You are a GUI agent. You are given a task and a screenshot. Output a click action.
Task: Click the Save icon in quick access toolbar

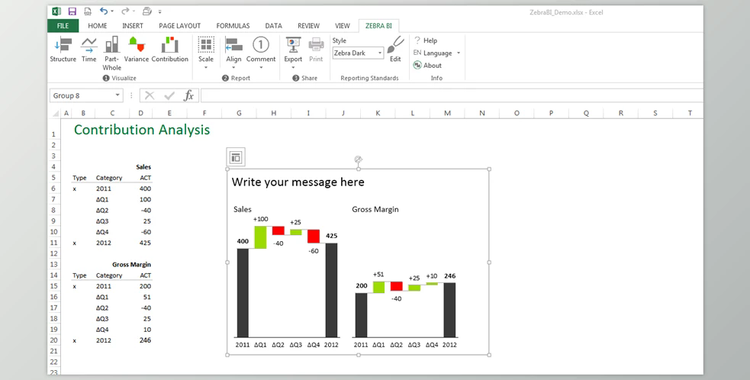(x=72, y=11)
